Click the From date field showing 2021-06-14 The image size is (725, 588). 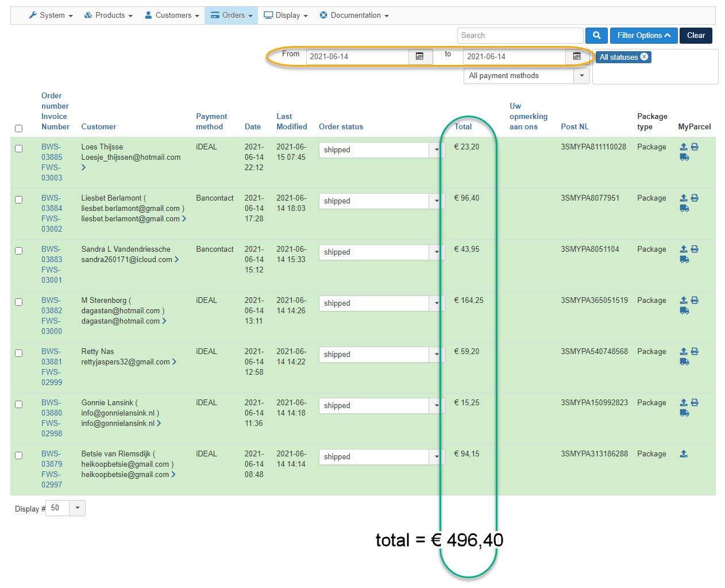click(357, 56)
